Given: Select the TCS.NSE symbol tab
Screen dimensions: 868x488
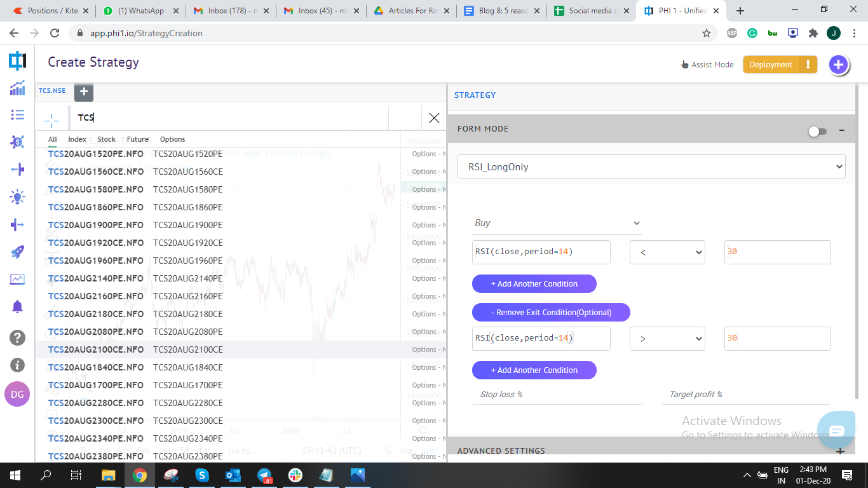Looking at the screenshot, I should [x=52, y=91].
